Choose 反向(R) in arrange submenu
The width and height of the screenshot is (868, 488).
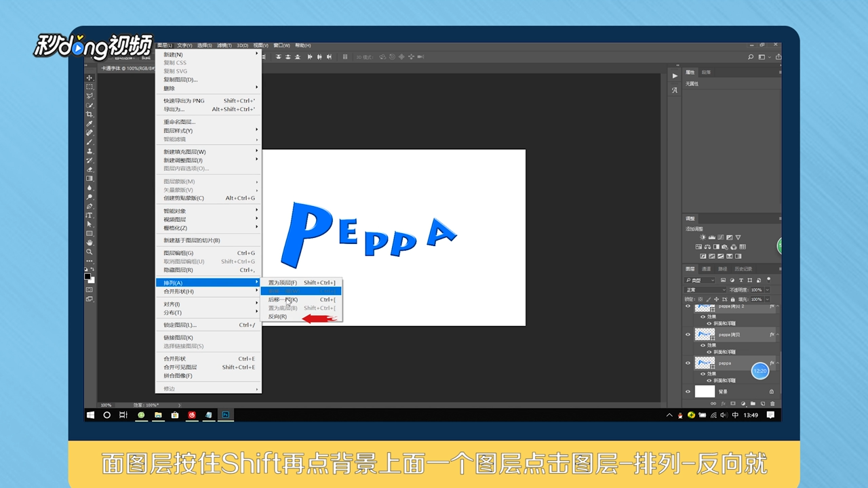coord(302,317)
